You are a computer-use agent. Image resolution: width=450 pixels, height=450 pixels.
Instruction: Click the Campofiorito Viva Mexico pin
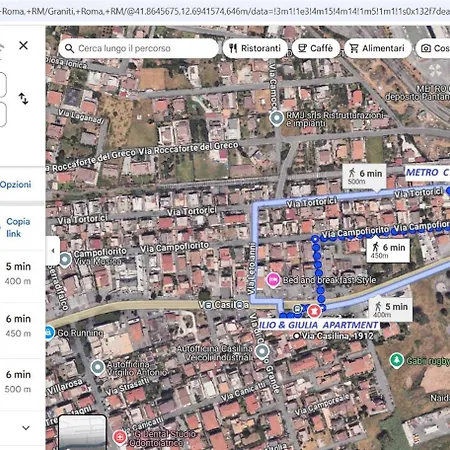pos(65,259)
